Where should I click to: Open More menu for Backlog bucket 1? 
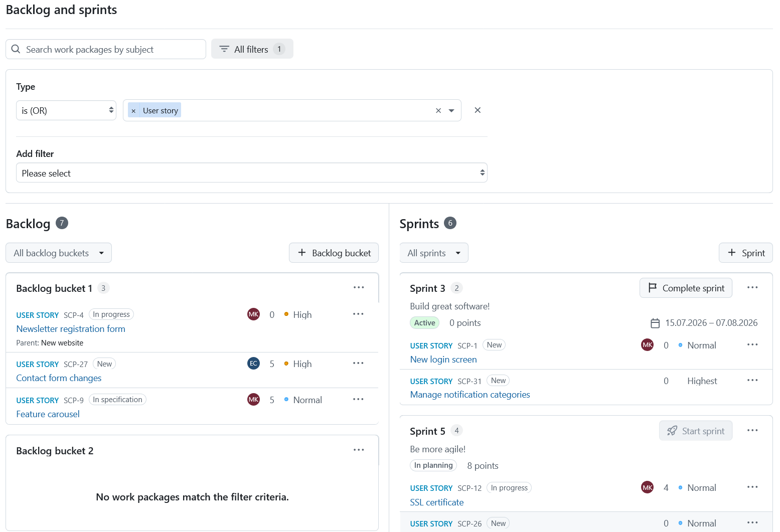(x=359, y=288)
